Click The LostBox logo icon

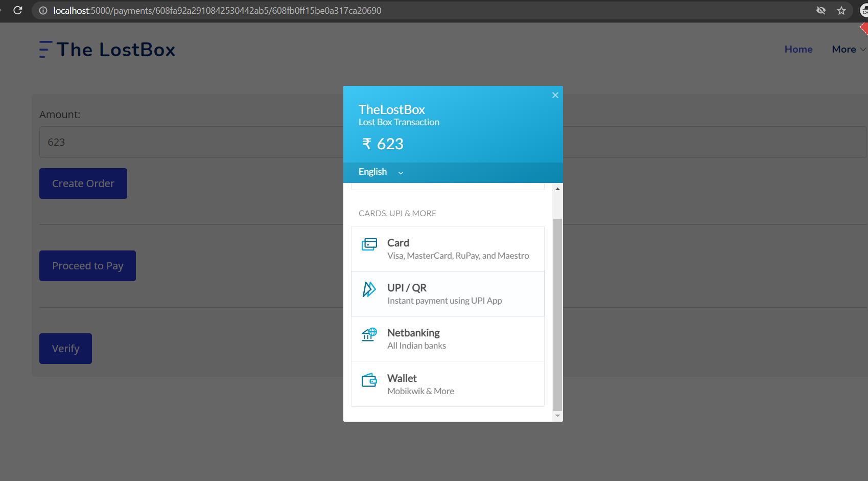[45, 49]
